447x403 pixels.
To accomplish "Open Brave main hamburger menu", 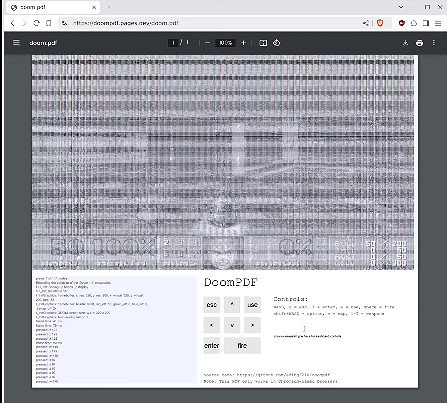I will tap(438, 23).
